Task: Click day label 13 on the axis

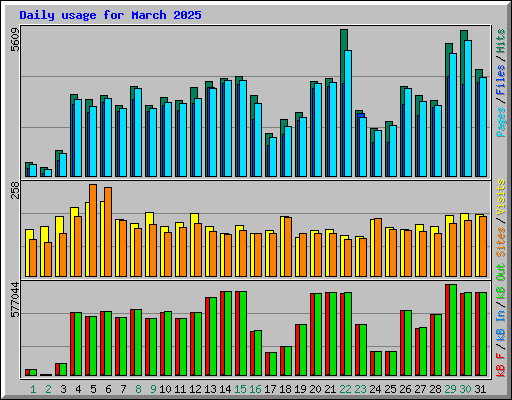Action: [x=210, y=389]
